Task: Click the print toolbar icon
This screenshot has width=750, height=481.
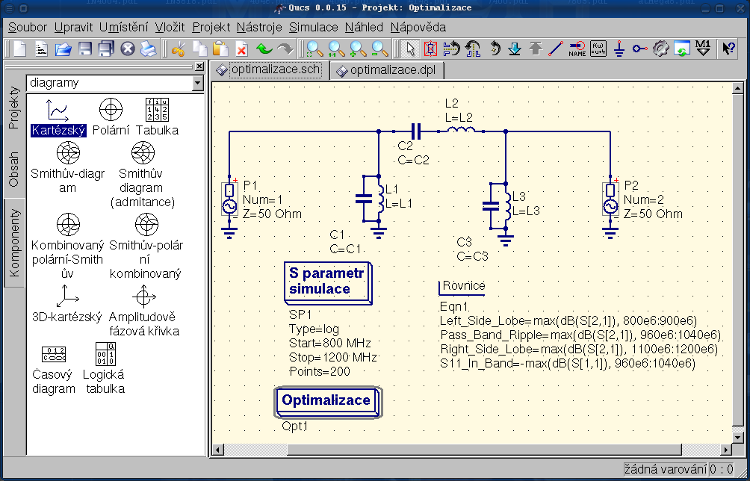Action: pyautogui.click(x=148, y=48)
